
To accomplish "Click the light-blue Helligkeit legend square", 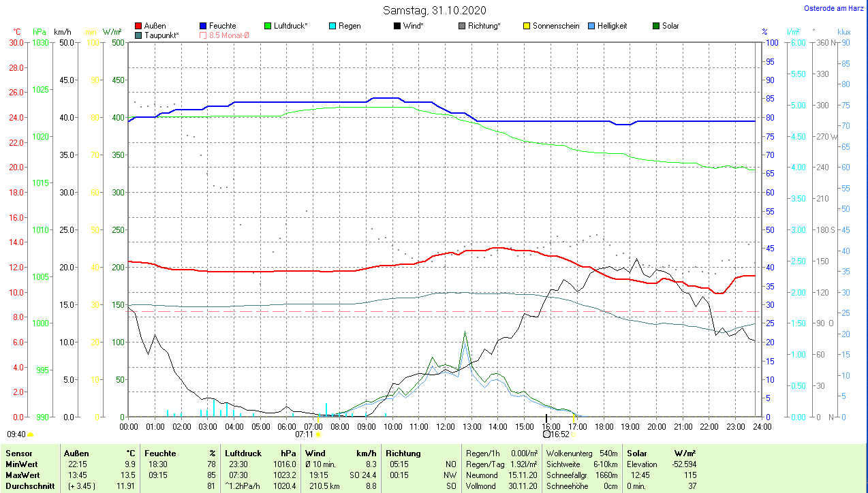I will 591,26.
